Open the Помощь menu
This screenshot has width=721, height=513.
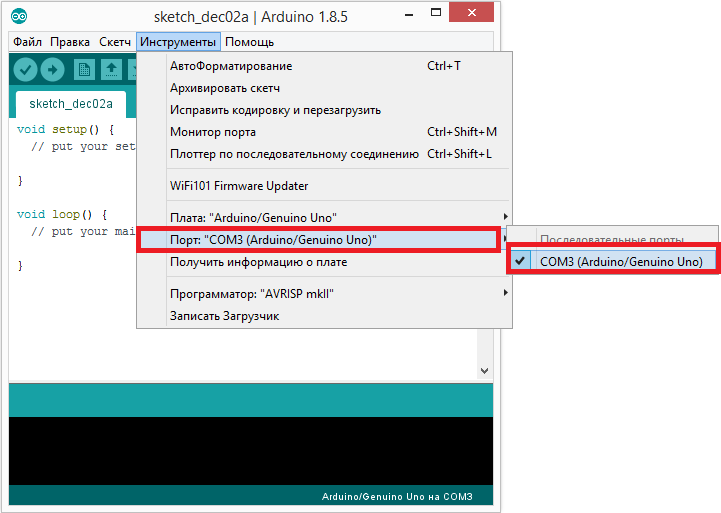pyautogui.click(x=249, y=42)
